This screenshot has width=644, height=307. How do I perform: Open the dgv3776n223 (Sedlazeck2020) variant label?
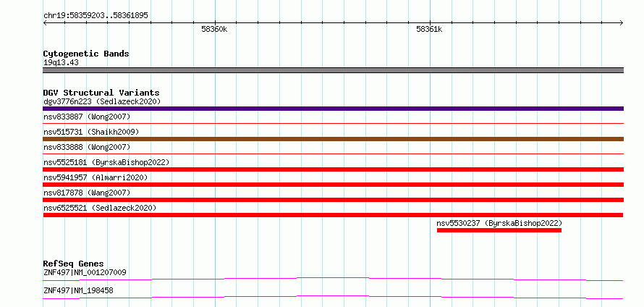click(x=102, y=101)
